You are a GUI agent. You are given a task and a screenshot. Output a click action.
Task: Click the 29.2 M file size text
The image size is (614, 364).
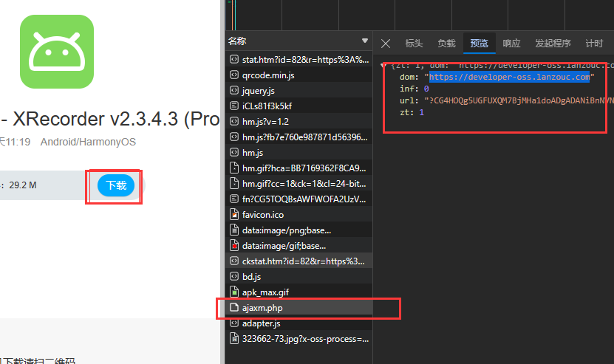pyautogui.click(x=23, y=185)
